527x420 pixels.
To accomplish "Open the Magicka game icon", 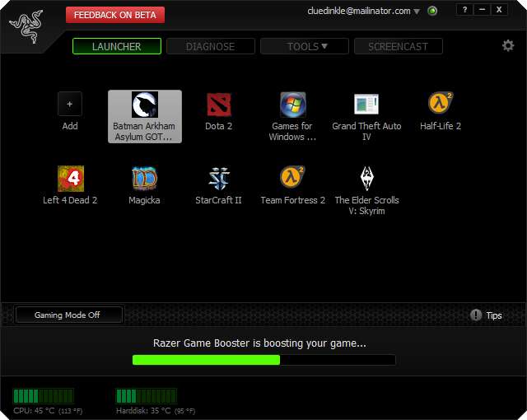I will (144, 179).
